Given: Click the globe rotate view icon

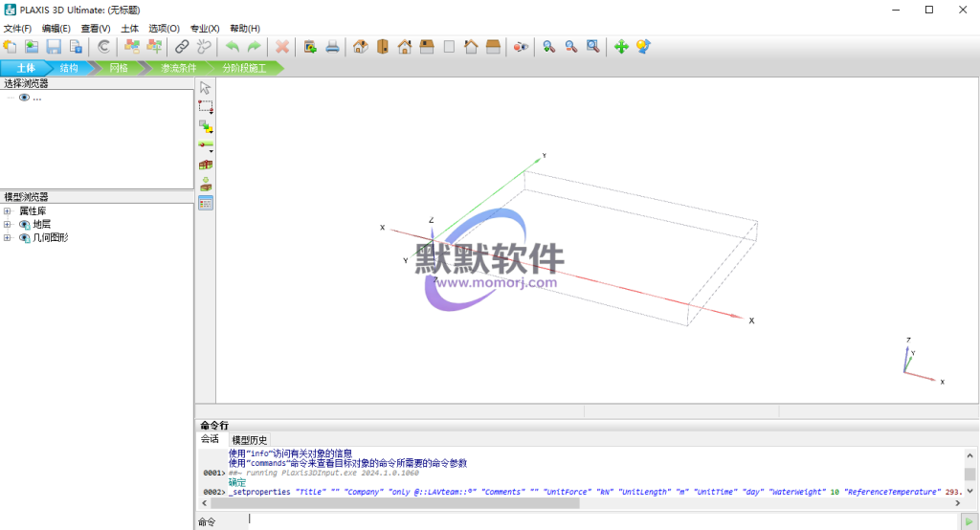Looking at the screenshot, I should point(643,46).
